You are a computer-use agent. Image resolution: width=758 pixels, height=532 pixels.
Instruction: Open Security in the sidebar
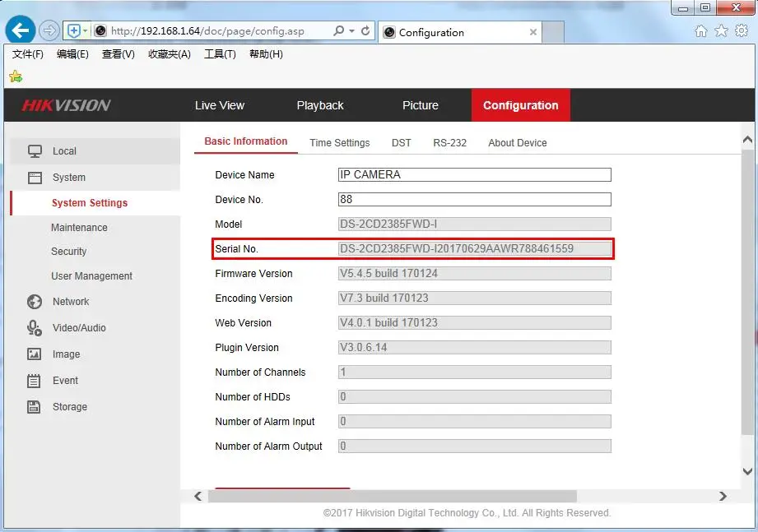[68, 252]
